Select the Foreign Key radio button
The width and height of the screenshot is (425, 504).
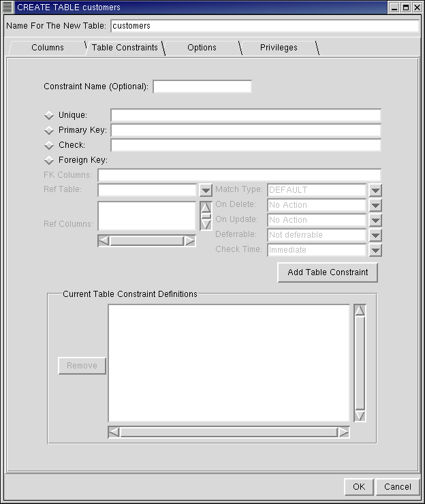[49, 160]
